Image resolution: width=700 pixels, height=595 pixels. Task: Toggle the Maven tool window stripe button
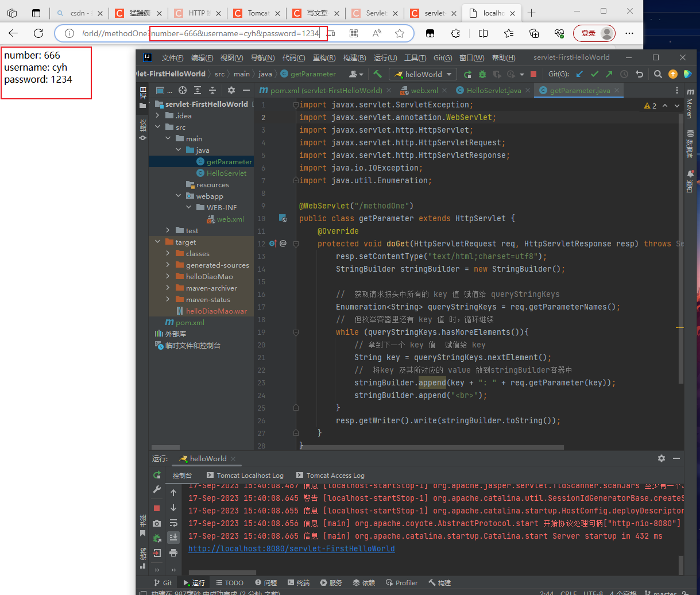click(x=690, y=103)
